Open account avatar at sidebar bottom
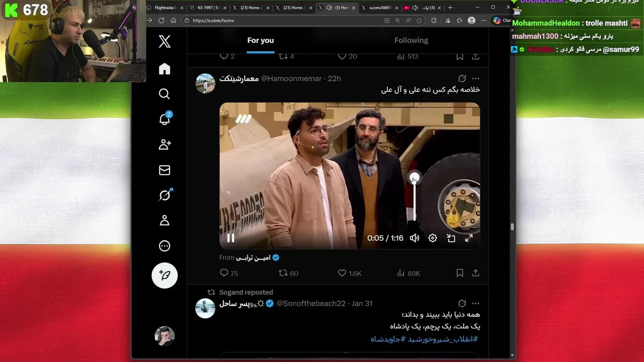This screenshot has height=362, width=644. 165,336
